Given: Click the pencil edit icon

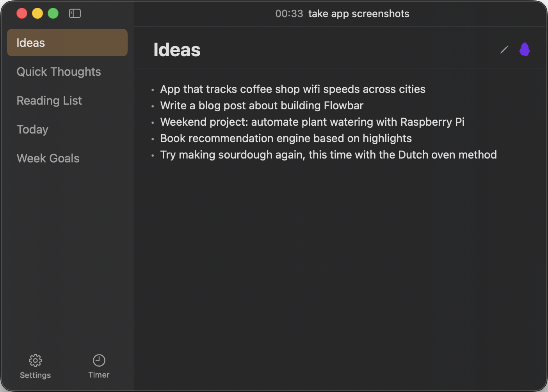Looking at the screenshot, I should tap(504, 50).
